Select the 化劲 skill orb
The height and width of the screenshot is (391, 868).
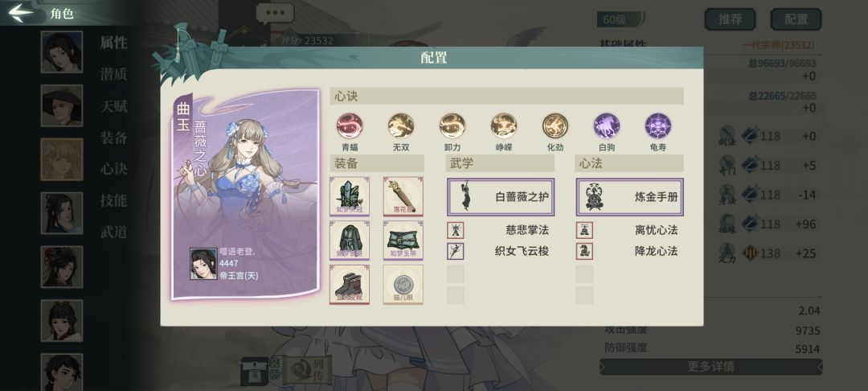point(555,126)
